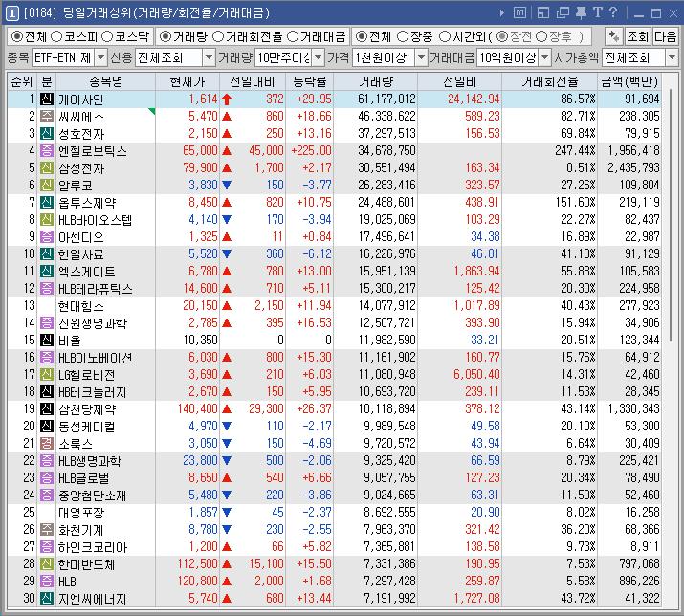Click the badge icon next to 성호전자

click(x=47, y=134)
